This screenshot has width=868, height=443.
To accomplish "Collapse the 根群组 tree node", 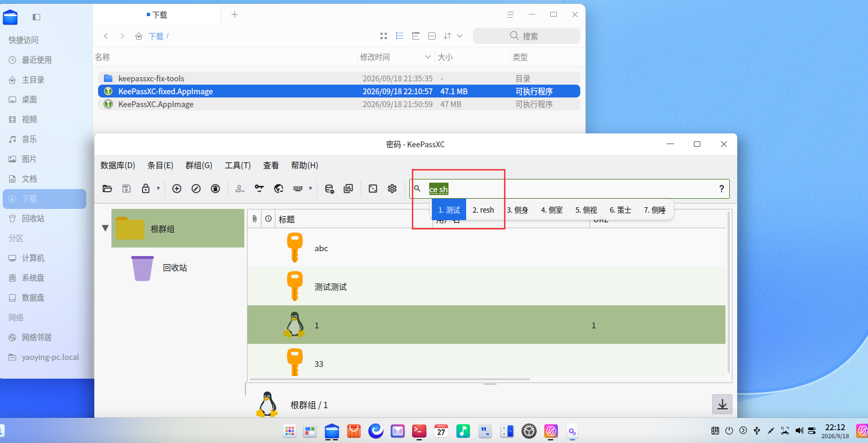I will coord(106,228).
